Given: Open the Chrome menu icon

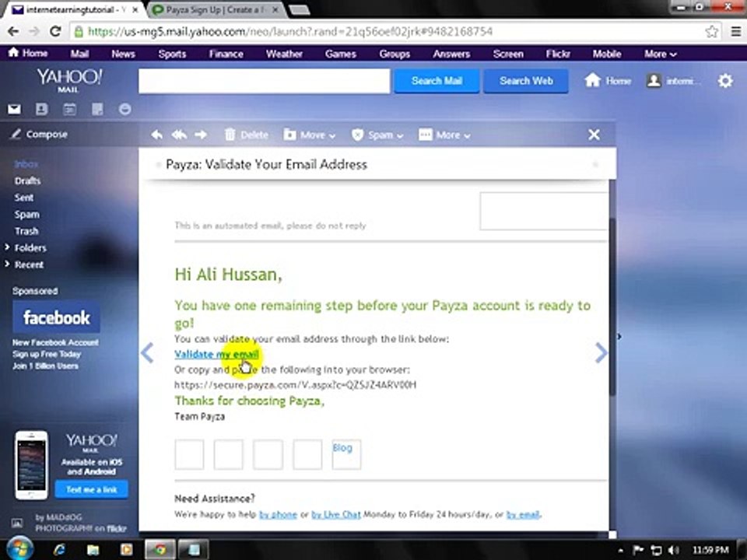Looking at the screenshot, I should (x=735, y=32).
